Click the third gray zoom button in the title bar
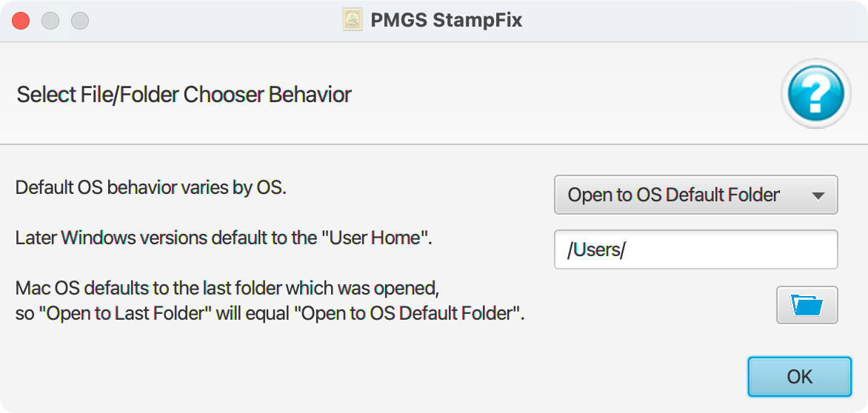This screenshot has width=868, height=413. tap(80, 21)
